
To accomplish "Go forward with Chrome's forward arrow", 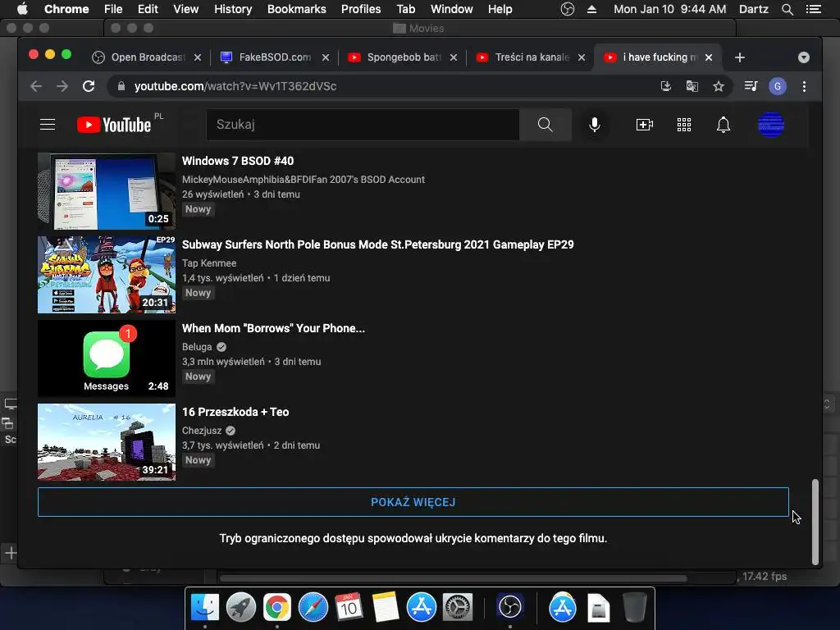I will click(x=62, y=86).
